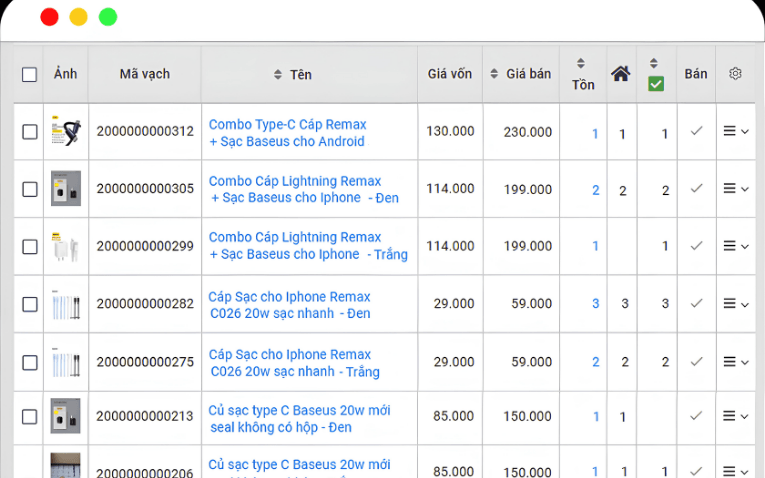
Task: Open product thumbnail for barcode 2000000000282
Action: [66, 304]
